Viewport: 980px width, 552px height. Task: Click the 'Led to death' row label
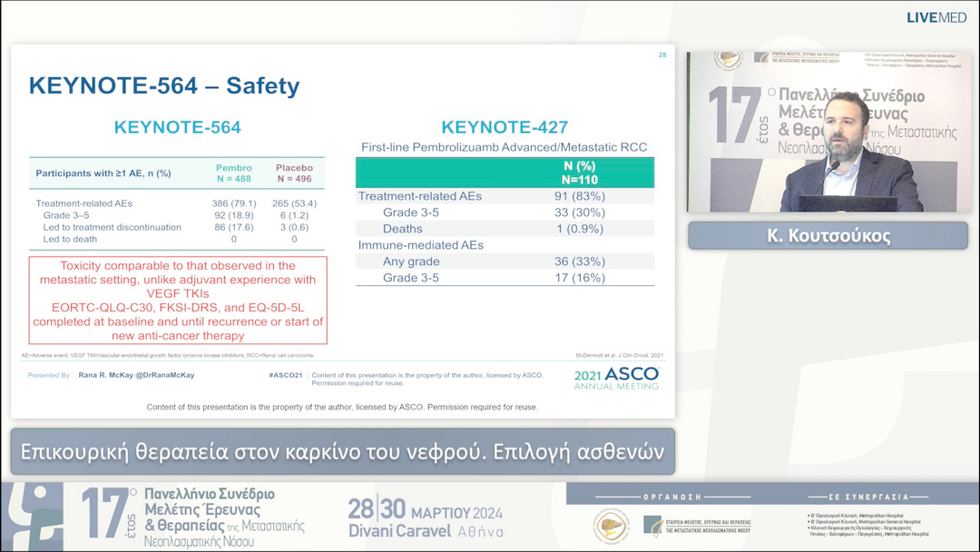[70, 239]
